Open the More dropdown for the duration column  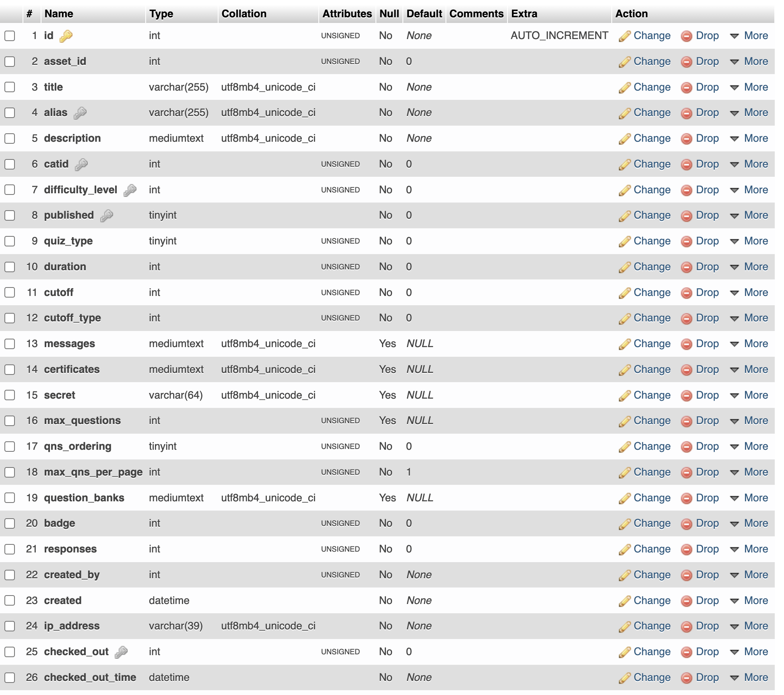749,267
